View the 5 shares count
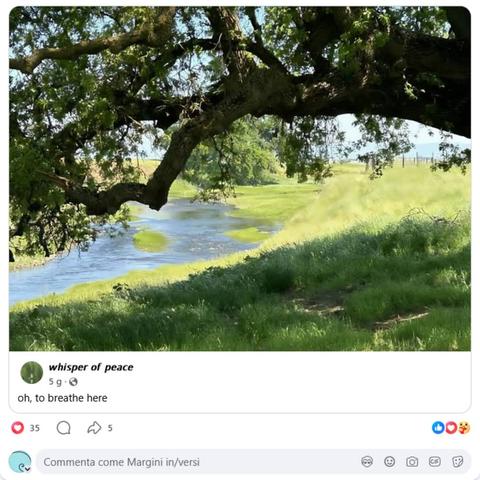The height and width of the screenshot is (480, 480). (x=110, y=428)
